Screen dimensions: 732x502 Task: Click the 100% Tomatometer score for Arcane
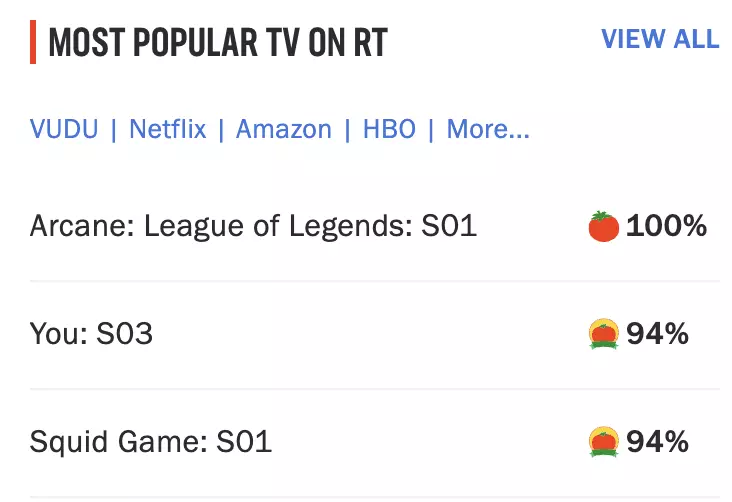click(x=667, y=227)
